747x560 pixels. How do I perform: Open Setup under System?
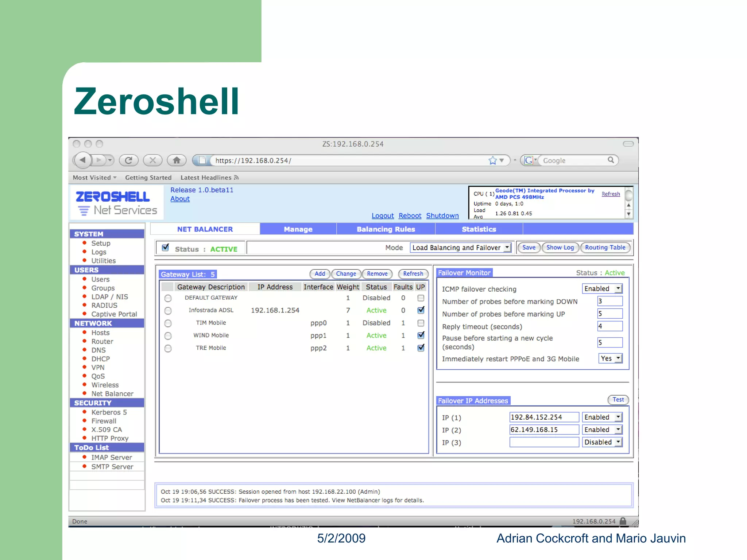[x=101, y=243]
